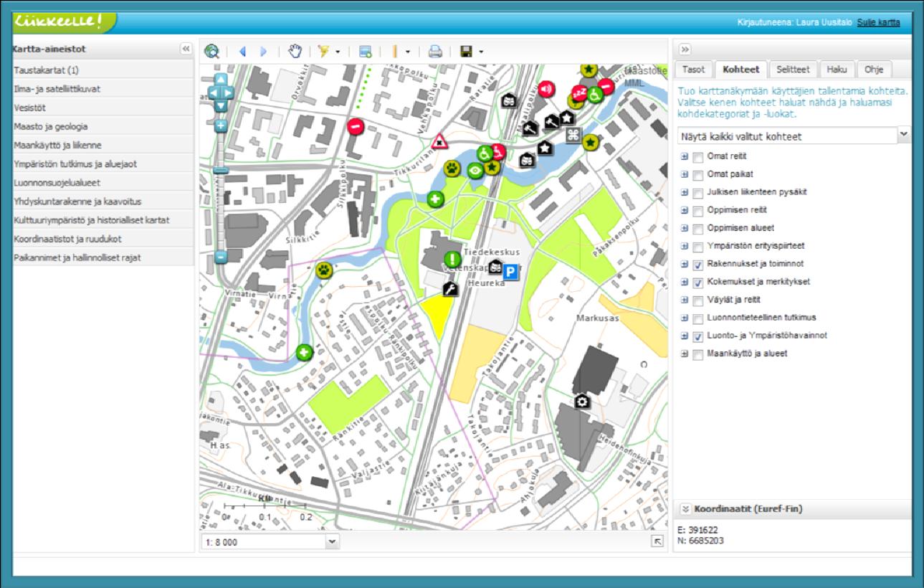Uncheck Luonto- ja Ympäristöhavainnot checkbox
Viewport: 924px width, 588px height.
(x=697, y=336)
